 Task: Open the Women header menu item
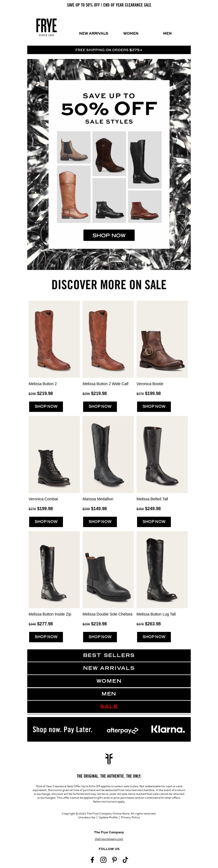tap(131, 33)
